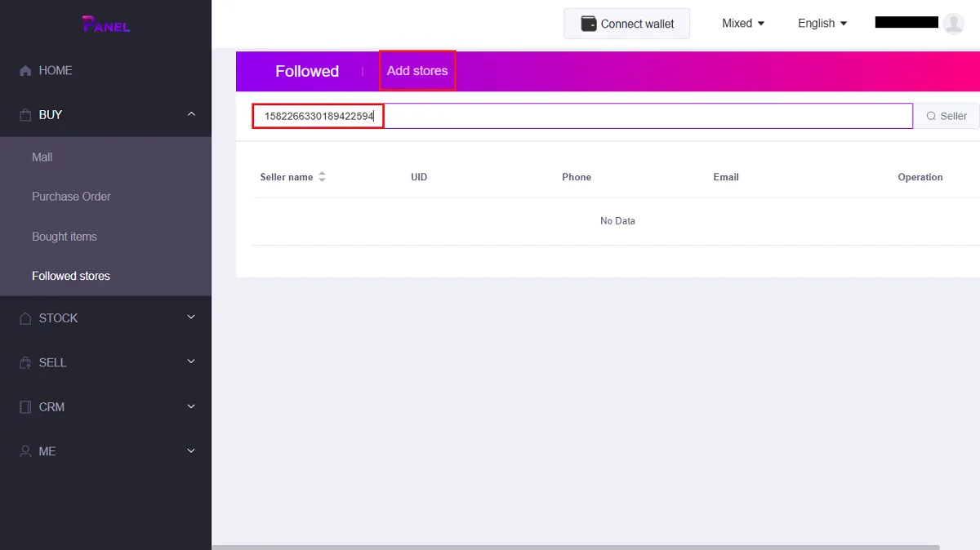This screenshot has width=980, height=550.
Task: Expand the STOCK section
Action: coord(191,317)
